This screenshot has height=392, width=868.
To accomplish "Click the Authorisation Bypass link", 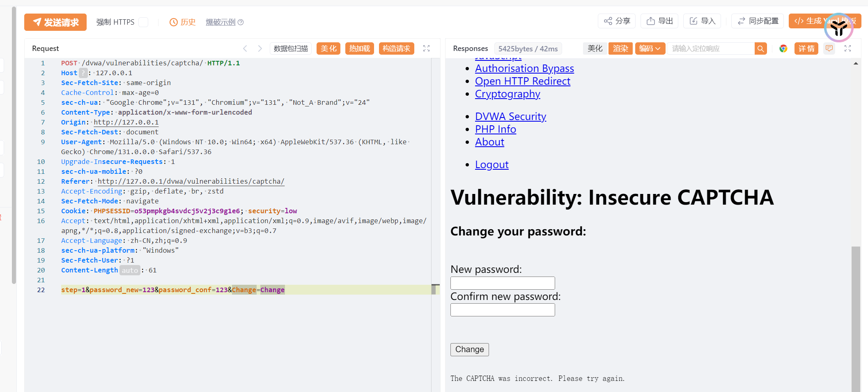I will point(524,68).
